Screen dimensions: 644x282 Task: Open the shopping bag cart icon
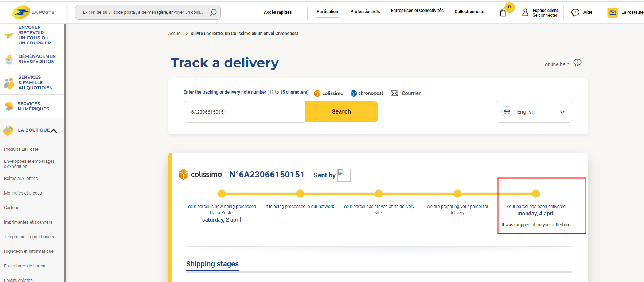click(x=503, y=13)
